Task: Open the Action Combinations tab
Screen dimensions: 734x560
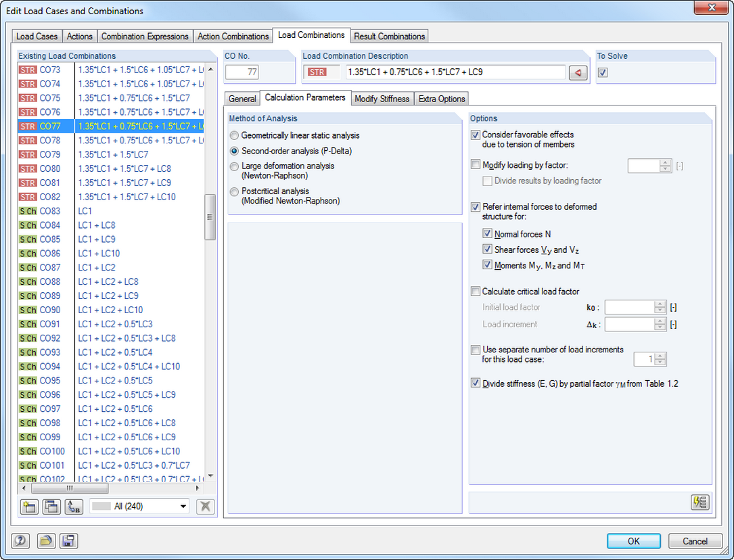Action: pyautogui.click(x=233, y=37)
